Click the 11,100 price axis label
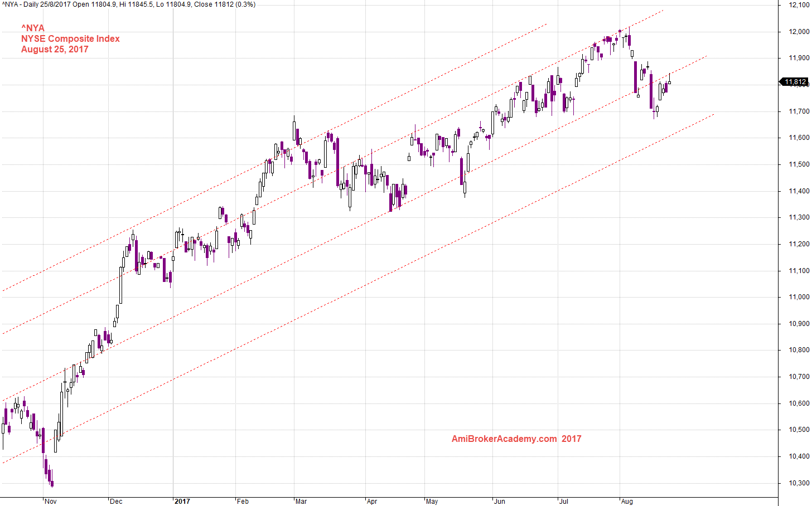The image size is (812, 506). coord(799,271)
